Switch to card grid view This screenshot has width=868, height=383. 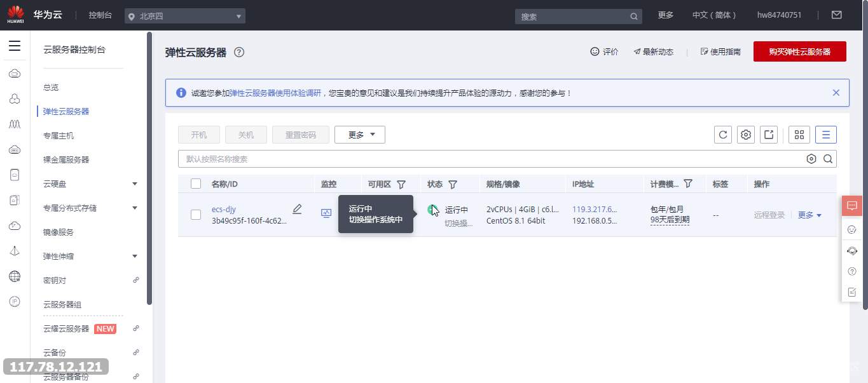pyautogui.click(x=799, y=135)
